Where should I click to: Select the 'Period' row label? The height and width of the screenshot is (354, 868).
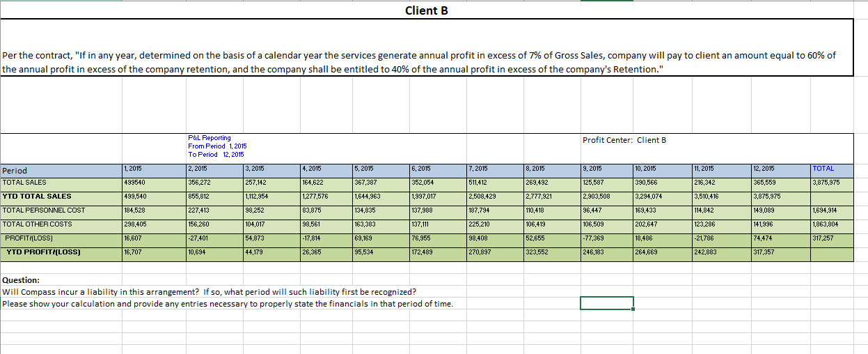[x=61, y=170]
